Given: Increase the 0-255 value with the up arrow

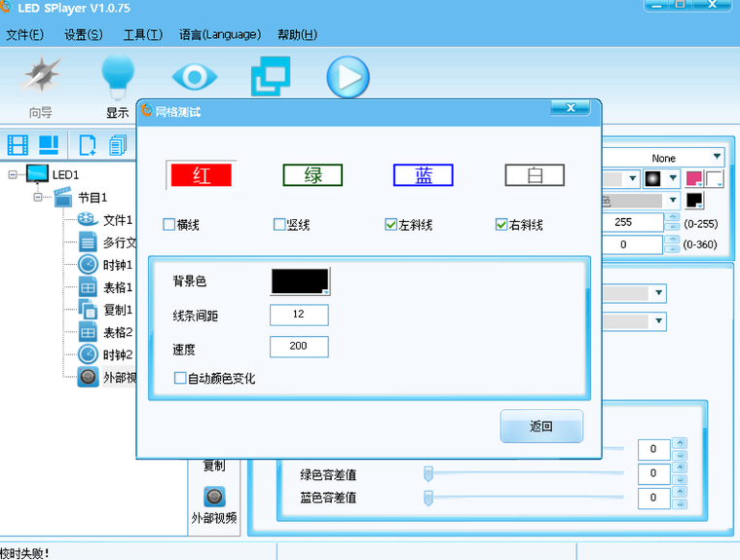Looking at the screenshot, I should (673, 217).
